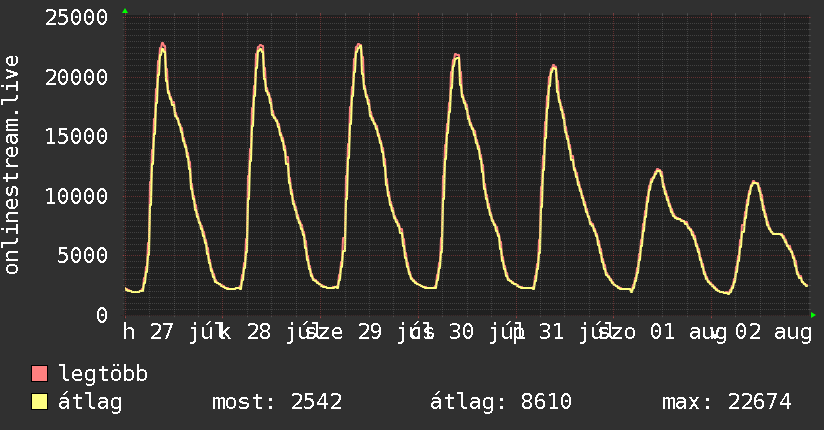The width and height of the screenshot is (824, 430).
Task: Click the onlinestream.live vertical axis title
Action: 11,165
